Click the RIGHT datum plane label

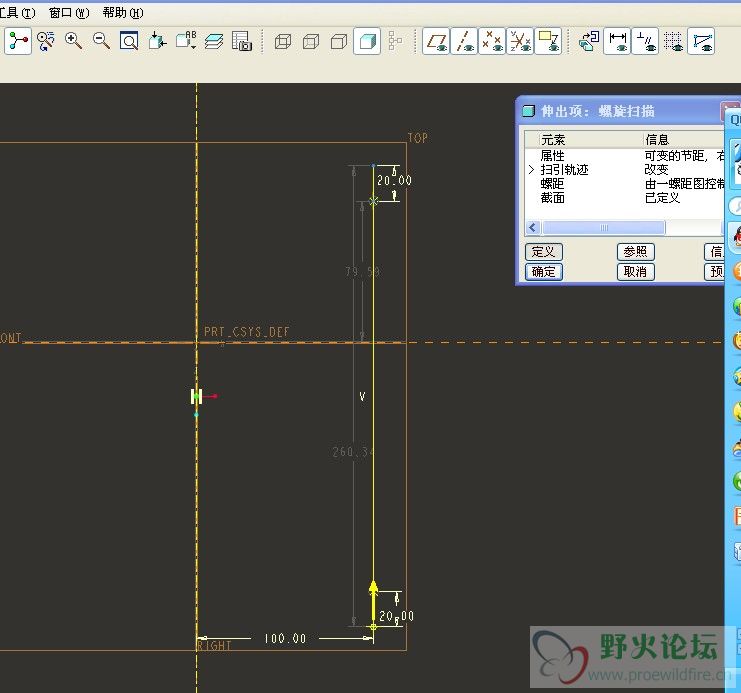[x=214, y=645]
